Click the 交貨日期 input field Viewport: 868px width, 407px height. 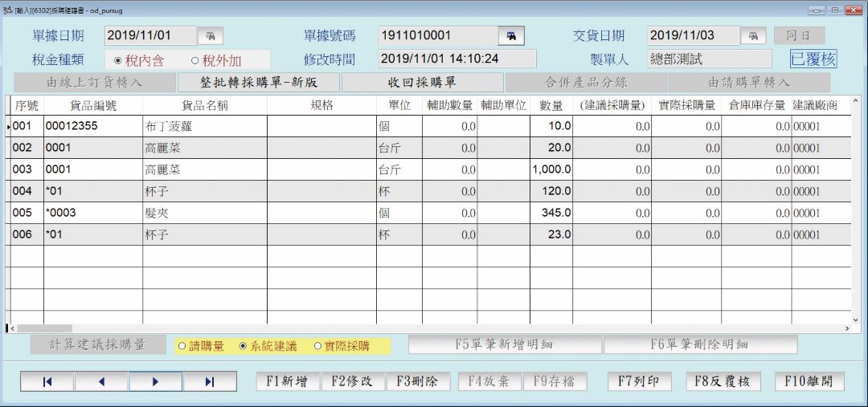click(x=693, y=36)
